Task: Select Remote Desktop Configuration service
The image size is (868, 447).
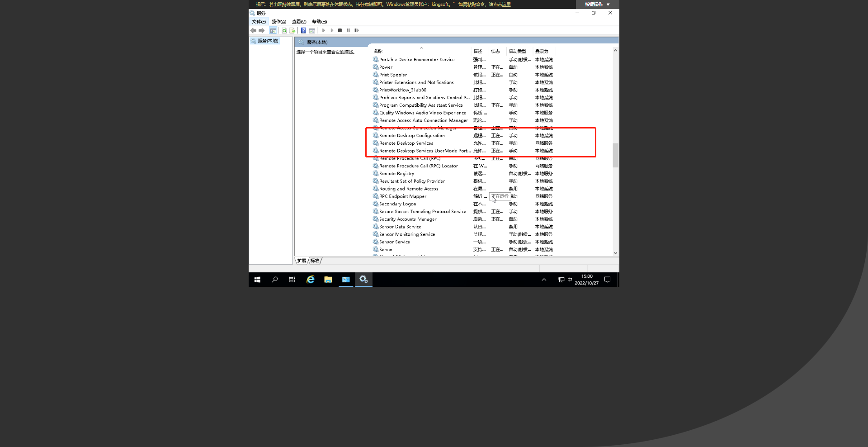Action: [x=463, y=136]
